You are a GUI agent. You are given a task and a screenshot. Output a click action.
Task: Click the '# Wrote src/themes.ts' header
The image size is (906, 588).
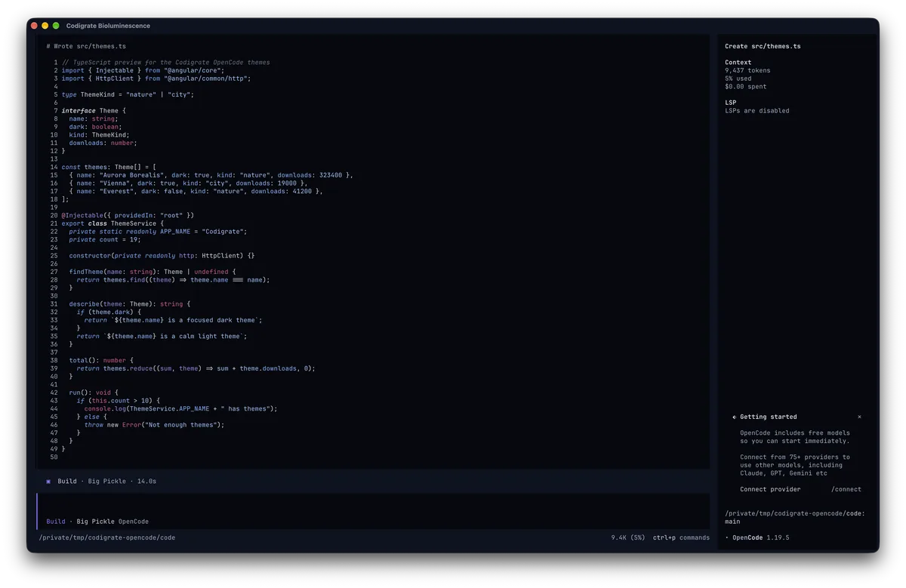[x=86, y=46]
